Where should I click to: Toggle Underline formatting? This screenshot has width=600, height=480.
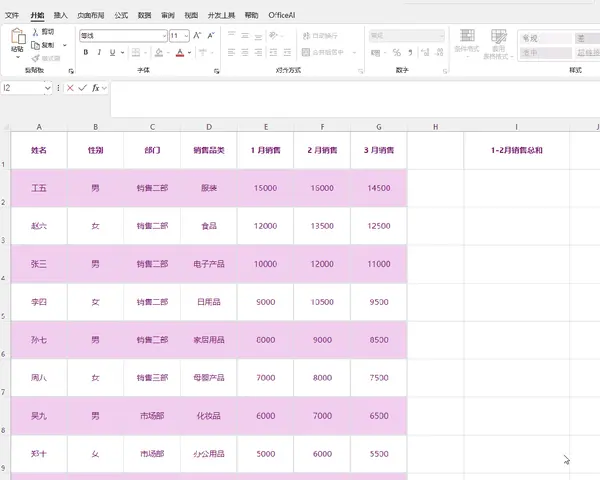click(112, 52)
